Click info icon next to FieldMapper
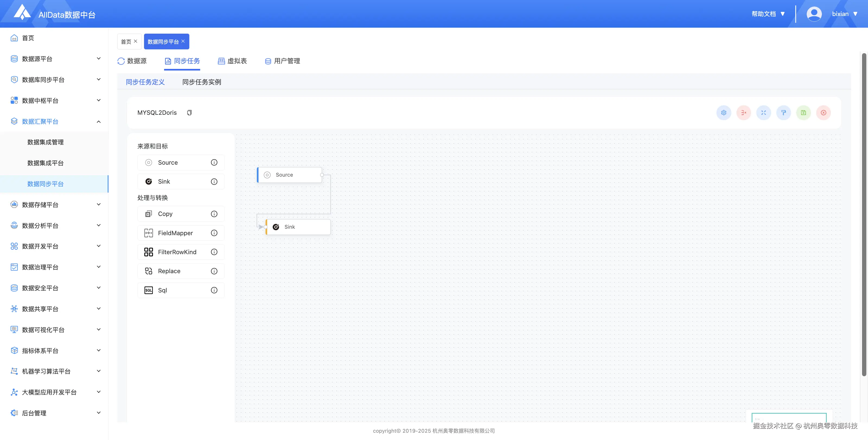 214,233
